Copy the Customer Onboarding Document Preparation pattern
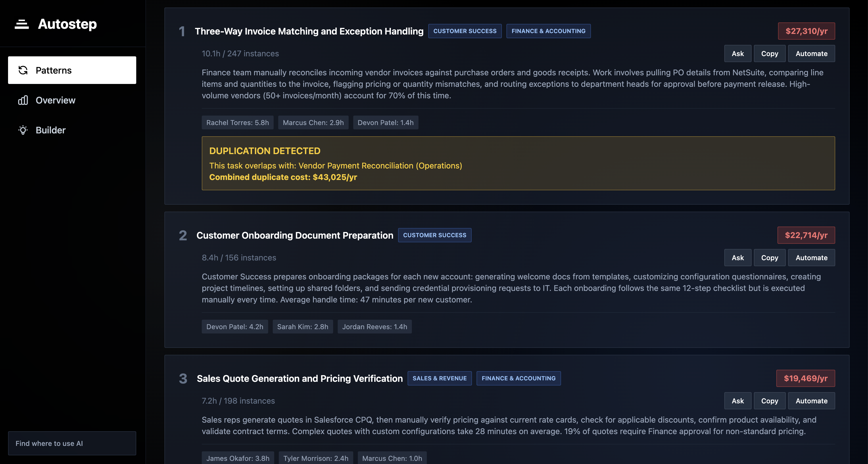 (770, 257)
